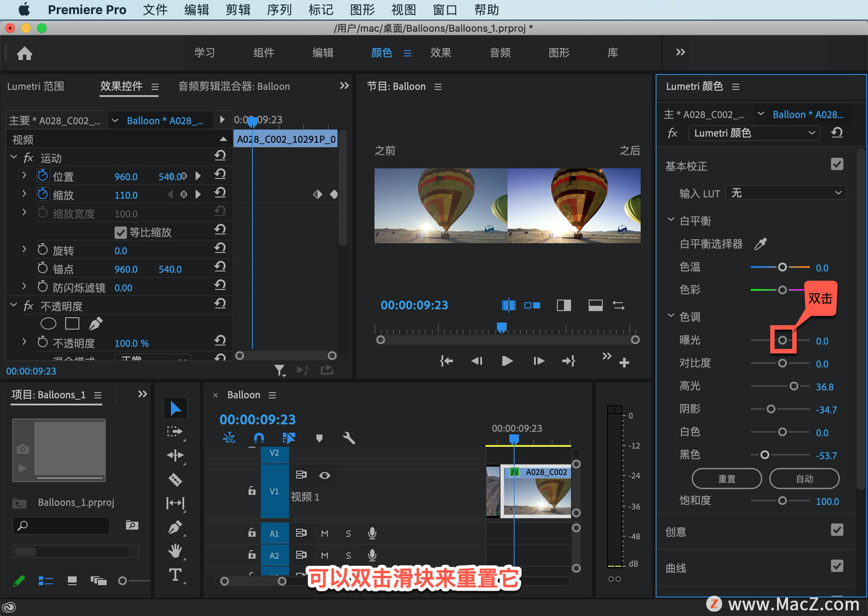Switch project panel to list view
Viewport: 868px width, 616px height.
tap(46, 581)
